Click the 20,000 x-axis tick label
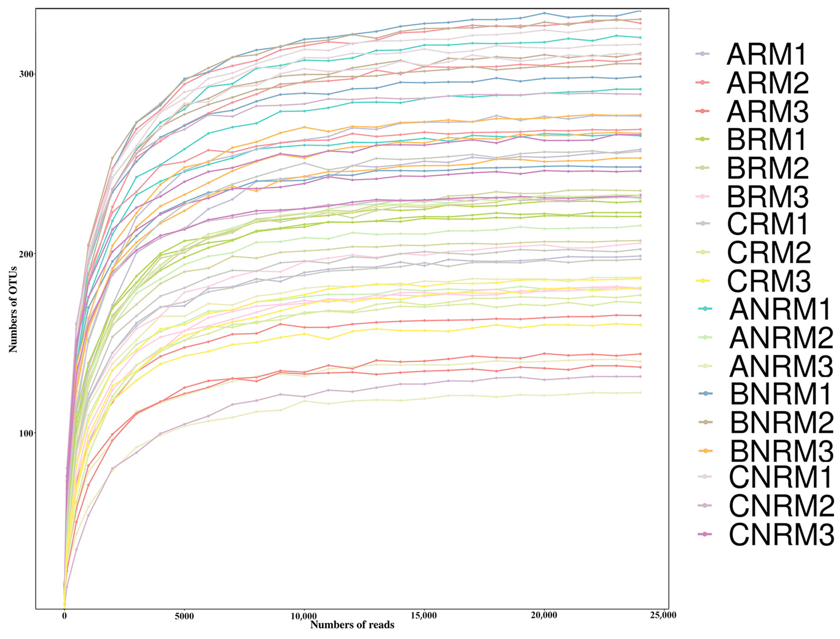The height and width of the screenshot is (639, 840). 544,615
